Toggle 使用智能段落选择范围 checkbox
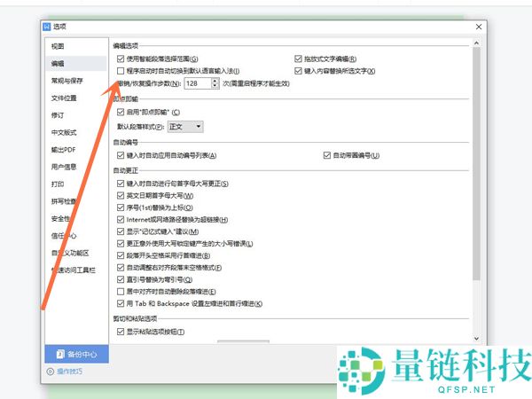This screenshot has width=532, height=399. tap(121, 59)
